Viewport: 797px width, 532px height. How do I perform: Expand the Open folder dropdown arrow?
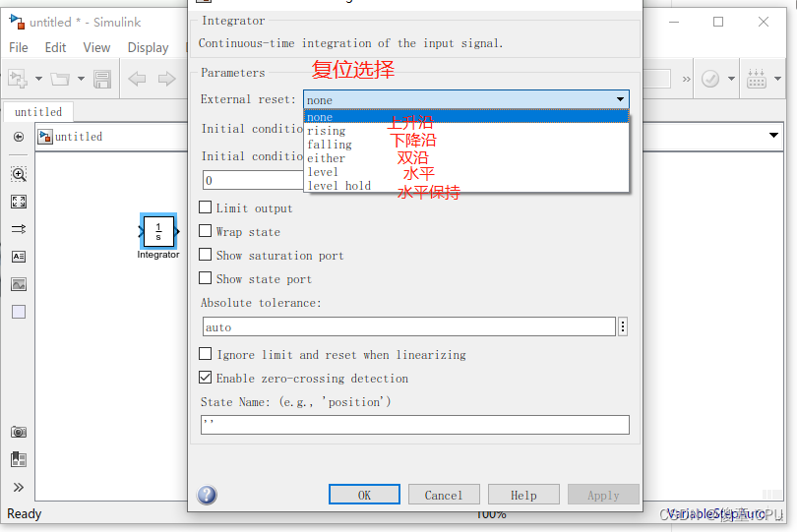[x=81, y=79]
